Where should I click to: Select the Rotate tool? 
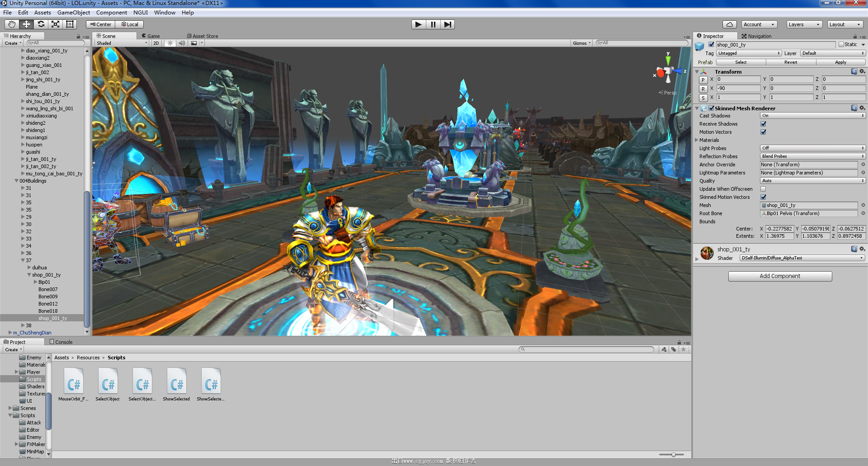pyautogui.click(x=41, y=24)
